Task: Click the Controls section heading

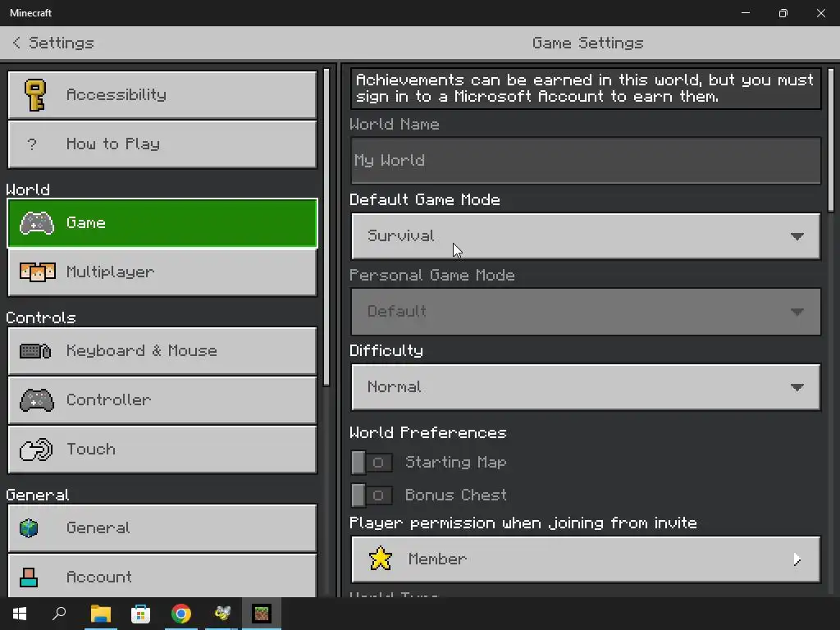Action: pos(41,317)
